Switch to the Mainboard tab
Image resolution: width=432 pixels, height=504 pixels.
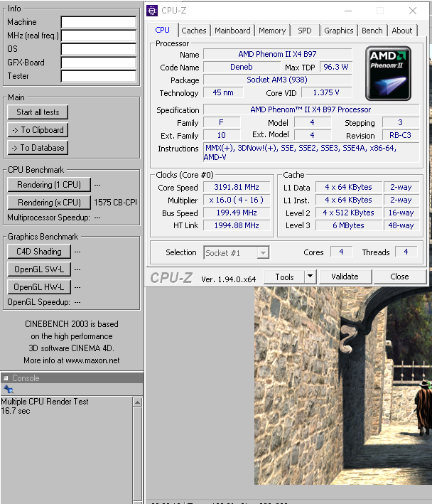pyautogui.click(x=232, y=31)
